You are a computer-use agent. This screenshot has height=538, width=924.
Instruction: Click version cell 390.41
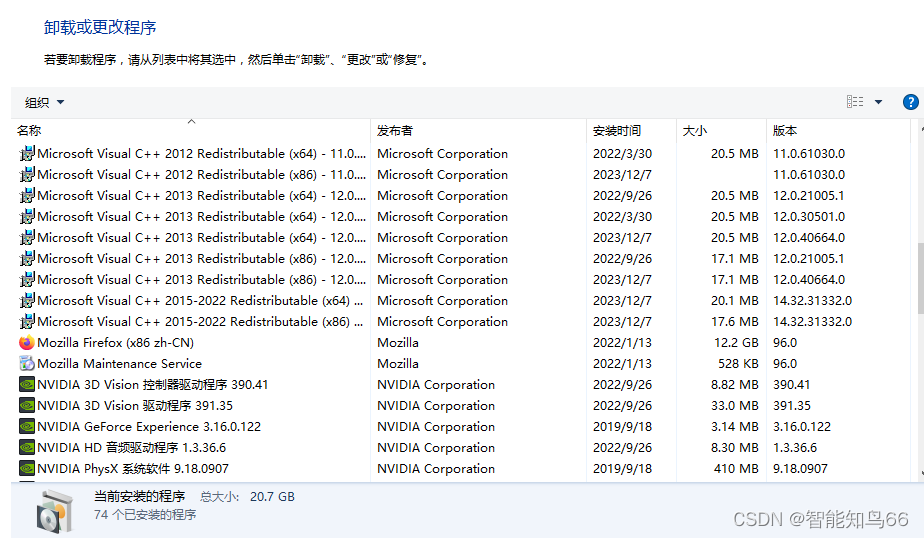[791, 385]
